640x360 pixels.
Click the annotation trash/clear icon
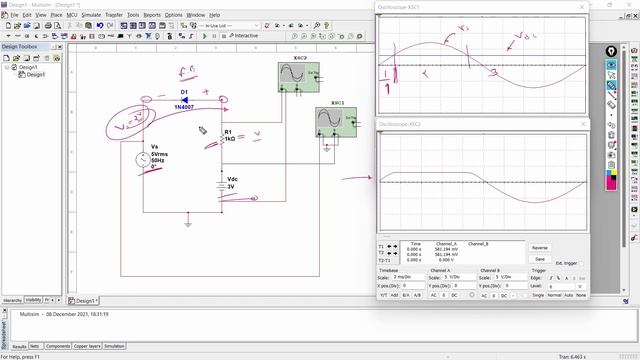point(611,135)
